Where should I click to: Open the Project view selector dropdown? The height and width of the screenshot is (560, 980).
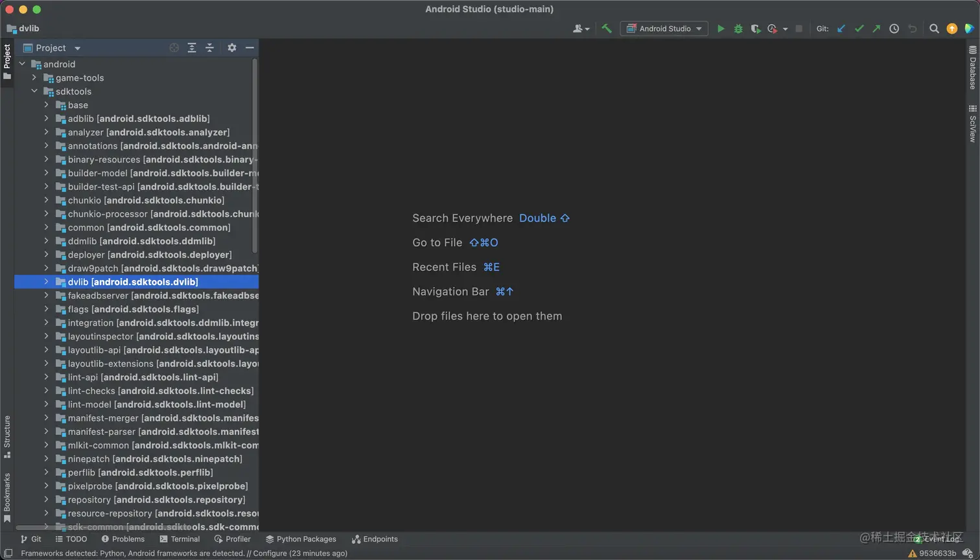[52, 48]
